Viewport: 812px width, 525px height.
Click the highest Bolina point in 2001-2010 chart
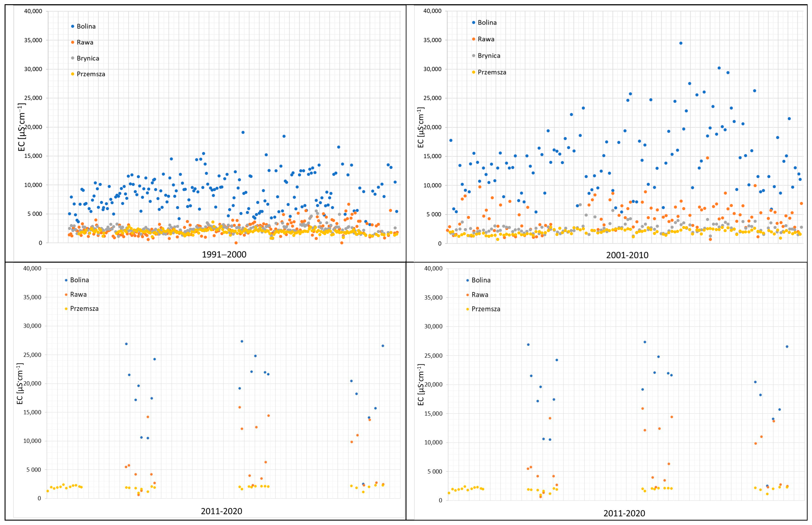(x=681, y=43)
